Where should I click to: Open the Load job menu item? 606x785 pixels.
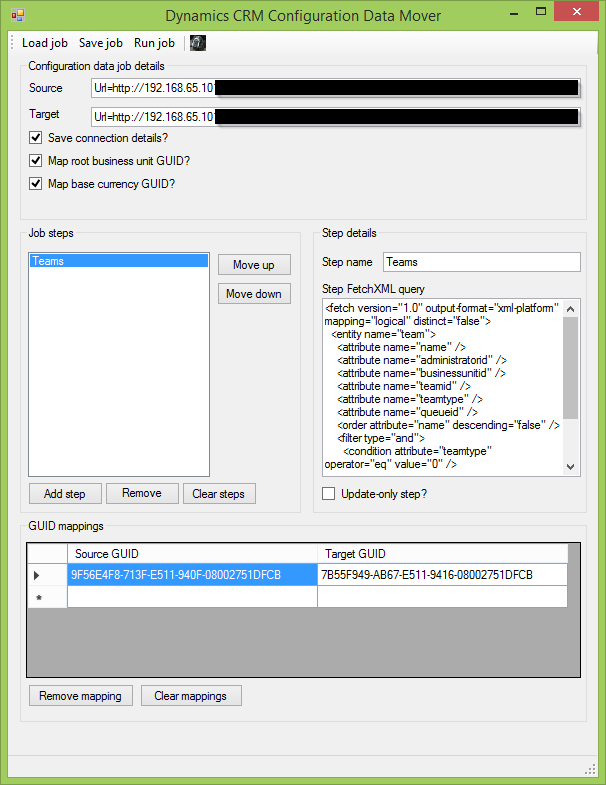point(45,43)
